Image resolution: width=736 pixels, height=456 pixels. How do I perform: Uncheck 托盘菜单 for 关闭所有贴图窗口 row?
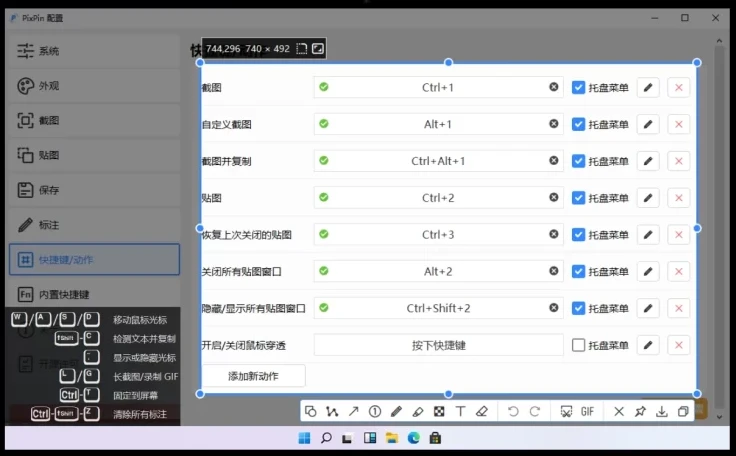click(578, 271)
